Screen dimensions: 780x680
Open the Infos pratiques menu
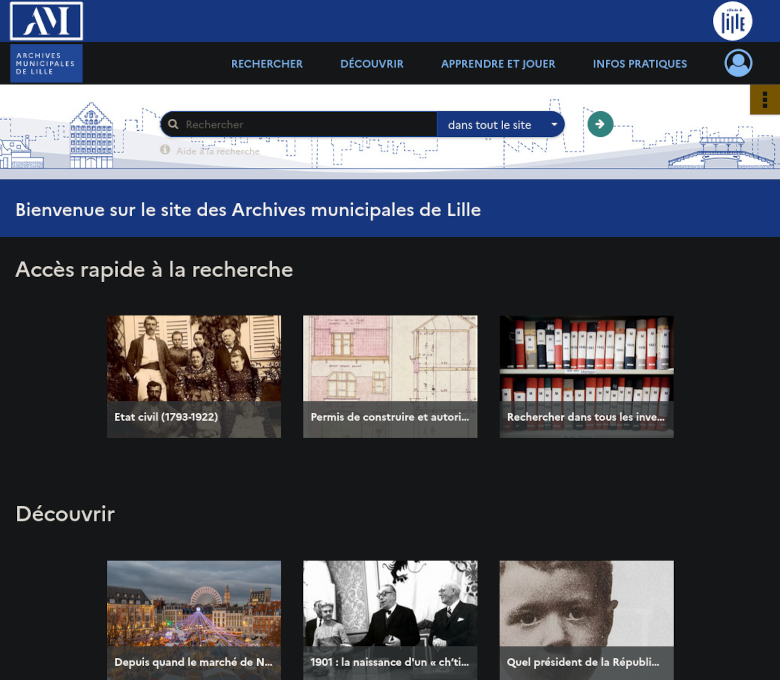640,64
